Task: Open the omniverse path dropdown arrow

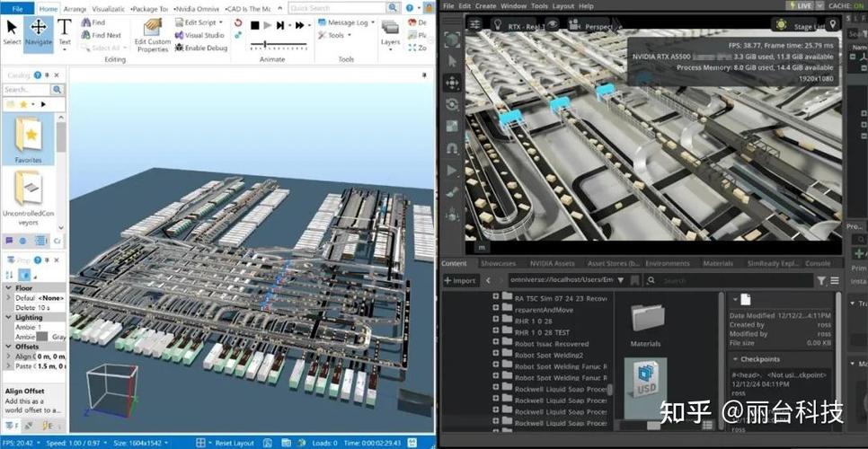Action: [621, 280]
